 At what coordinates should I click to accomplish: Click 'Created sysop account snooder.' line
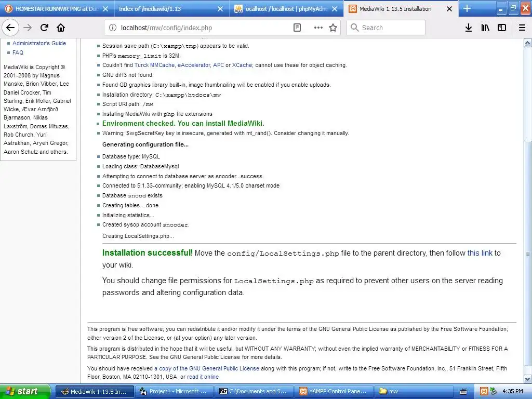click(x=146, y=224)
